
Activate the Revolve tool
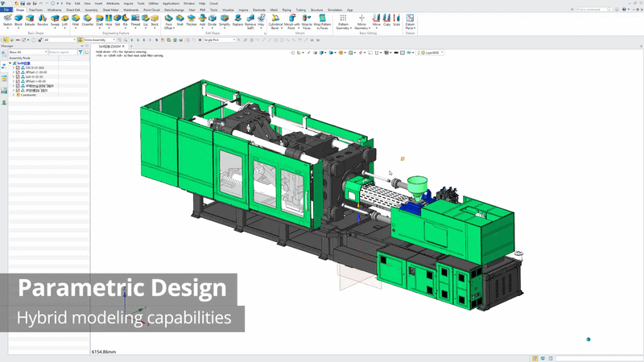point(43,19)
